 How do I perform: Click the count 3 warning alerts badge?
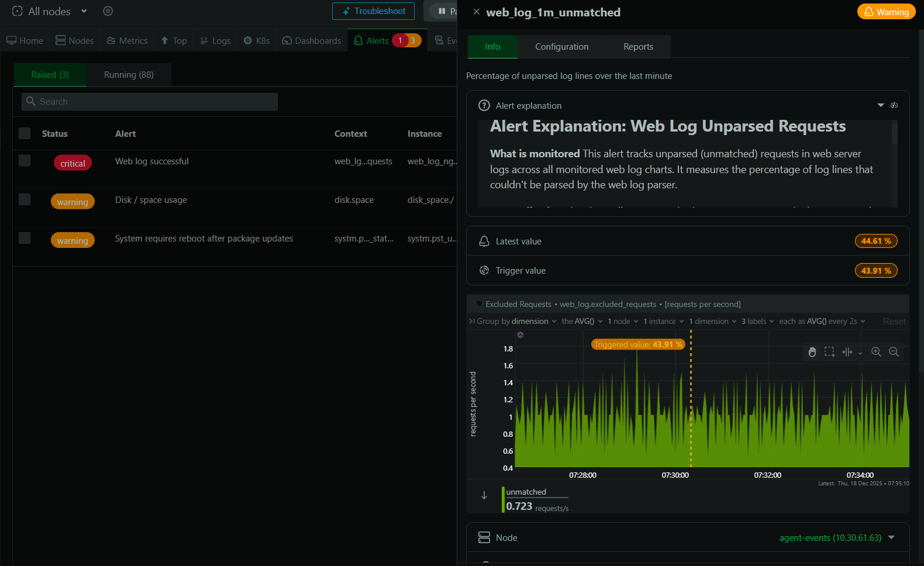tap(413, 40)
